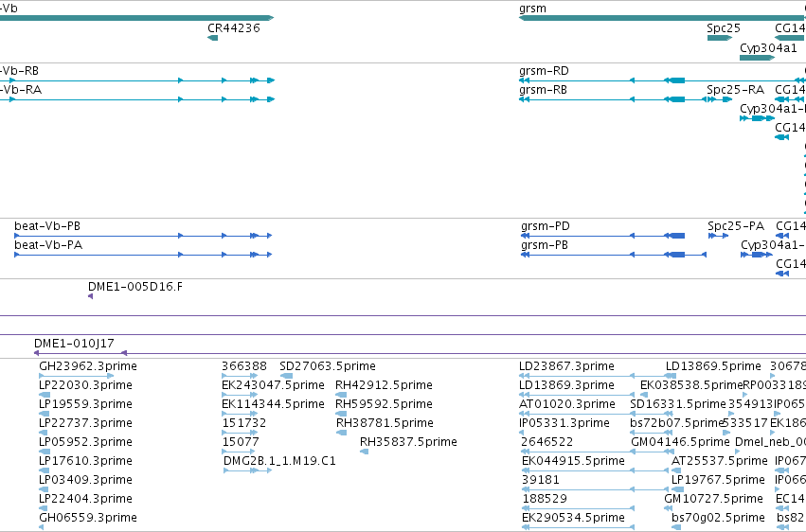The width and height of the screenshot is (806, 532).
Task: Select the grsm-RB transcript label
Action: (543, 90)
